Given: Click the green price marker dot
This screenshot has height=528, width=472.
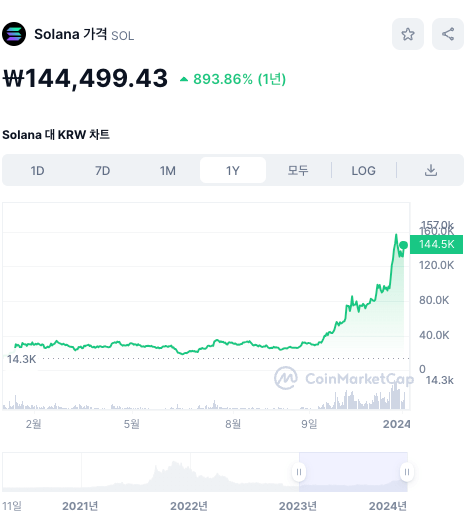Looking at the screenshot, I should (x=404, y=245).
